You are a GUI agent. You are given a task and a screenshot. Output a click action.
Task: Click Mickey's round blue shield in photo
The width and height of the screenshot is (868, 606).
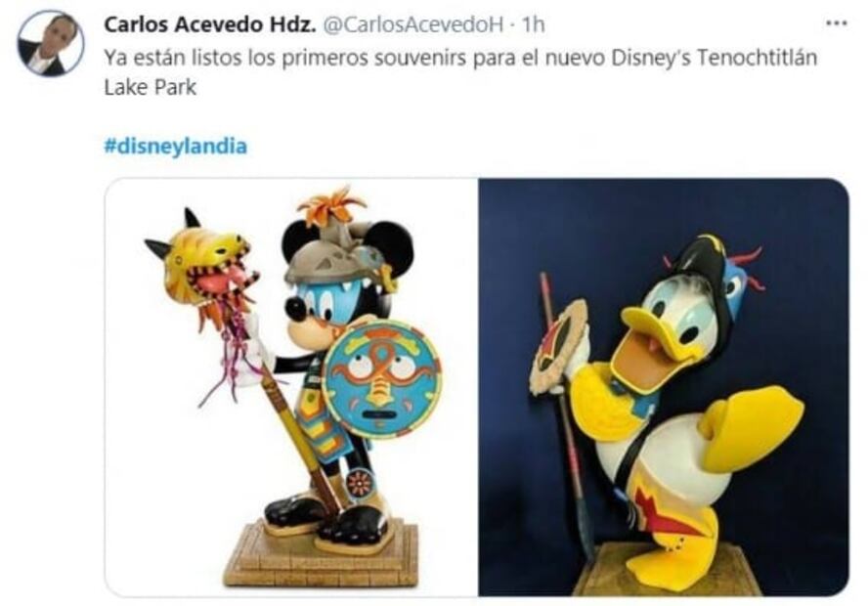[x=381, y=377]
